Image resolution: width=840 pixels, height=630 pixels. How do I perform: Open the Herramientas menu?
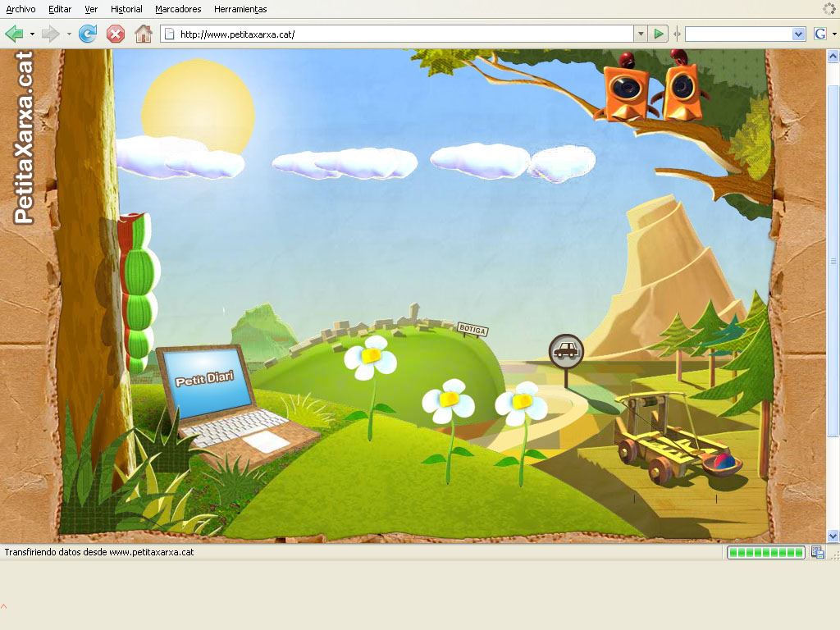(240, 9)
